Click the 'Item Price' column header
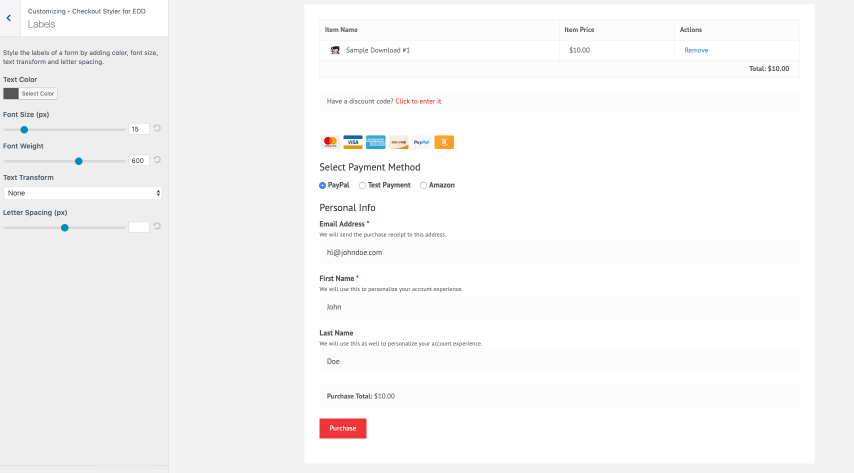Viewport: 854px width, 473px height. pos(579,30)
